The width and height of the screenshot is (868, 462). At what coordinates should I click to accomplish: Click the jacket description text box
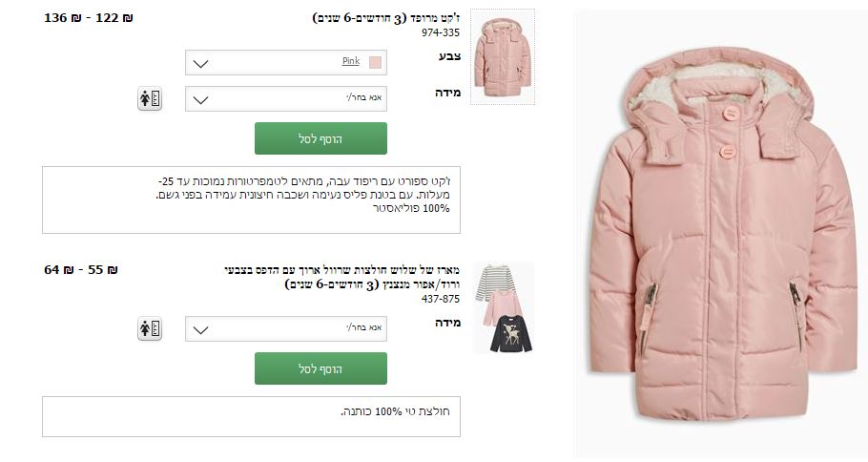tap(251, 200)
